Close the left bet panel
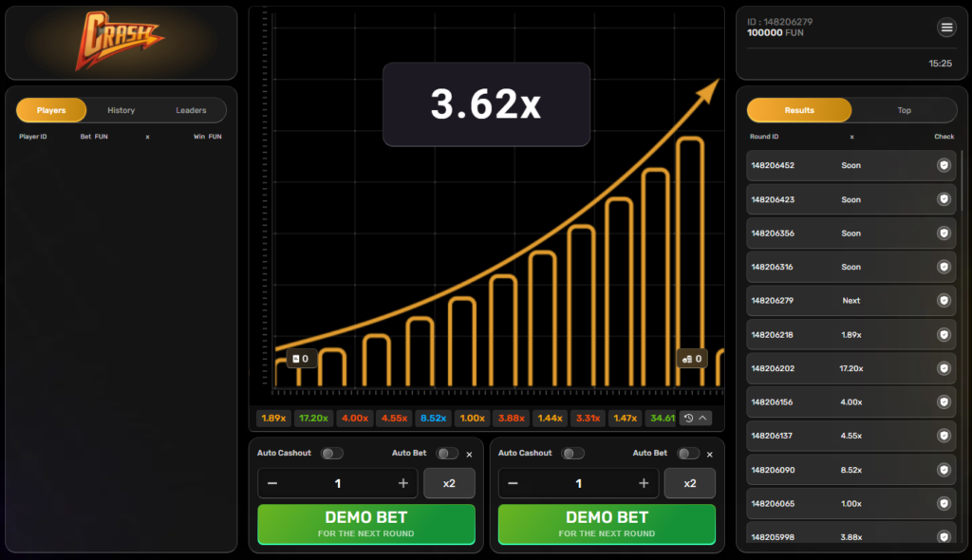The width and height of the screenshot is (972, 560). (469, 455)
